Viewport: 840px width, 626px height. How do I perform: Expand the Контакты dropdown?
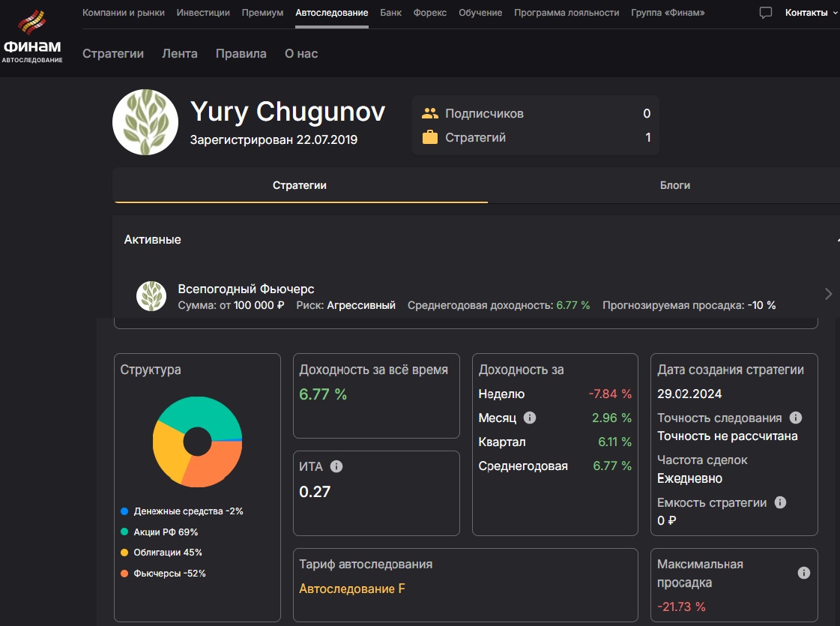[x=811, y=12]
